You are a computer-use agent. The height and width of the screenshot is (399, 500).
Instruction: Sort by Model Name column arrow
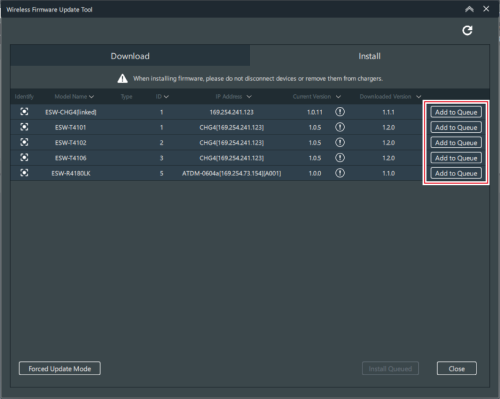click(91, 97)
